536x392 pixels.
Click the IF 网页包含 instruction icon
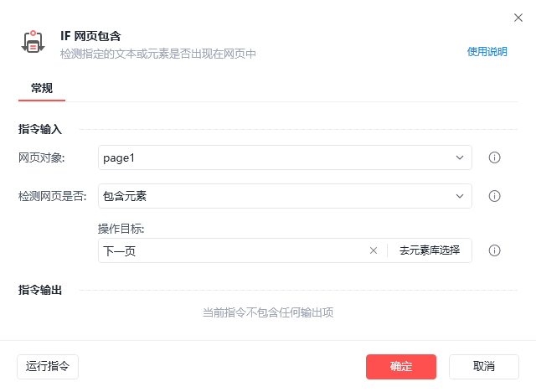(32, 43)
